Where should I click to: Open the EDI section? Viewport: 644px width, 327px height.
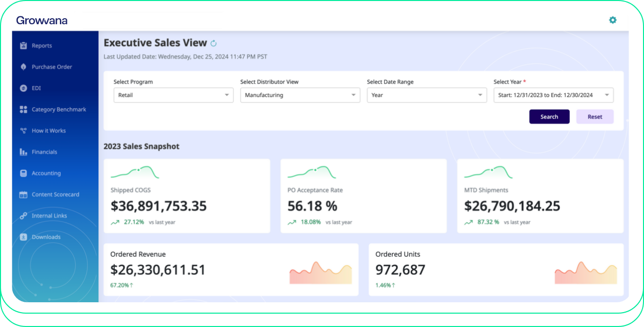pyautogui.click(x=23, y=88)
